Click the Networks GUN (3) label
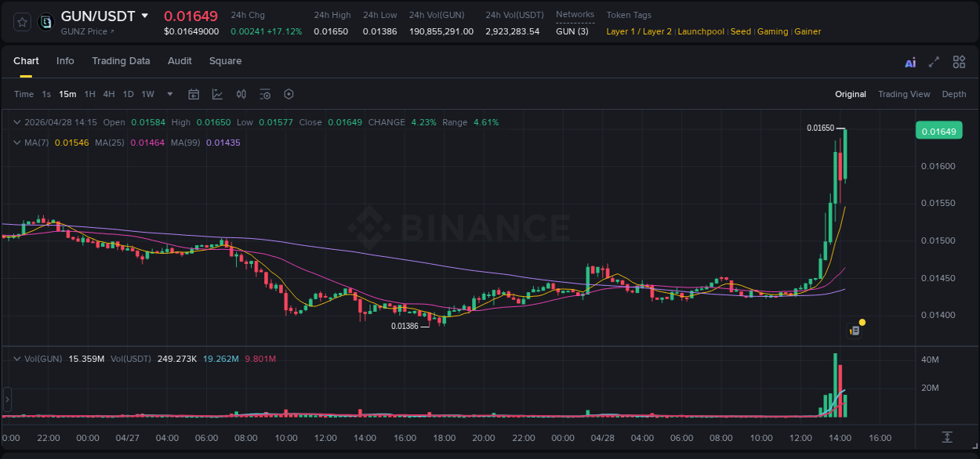Viewport: 980px width, 459px height. [x=572, y=31]
